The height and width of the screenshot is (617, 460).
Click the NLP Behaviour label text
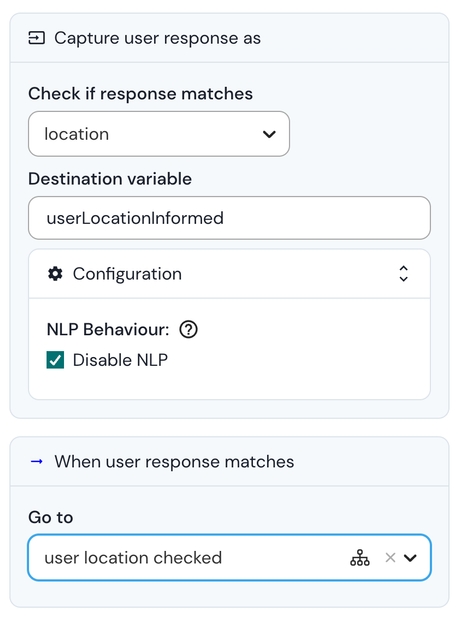108,329
